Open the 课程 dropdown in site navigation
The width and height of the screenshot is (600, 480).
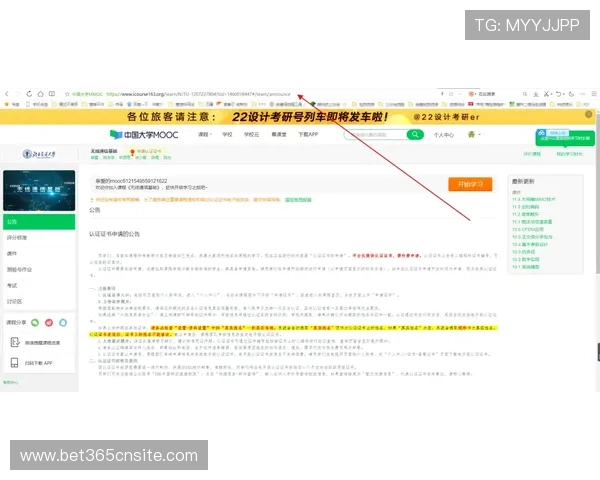205,134
